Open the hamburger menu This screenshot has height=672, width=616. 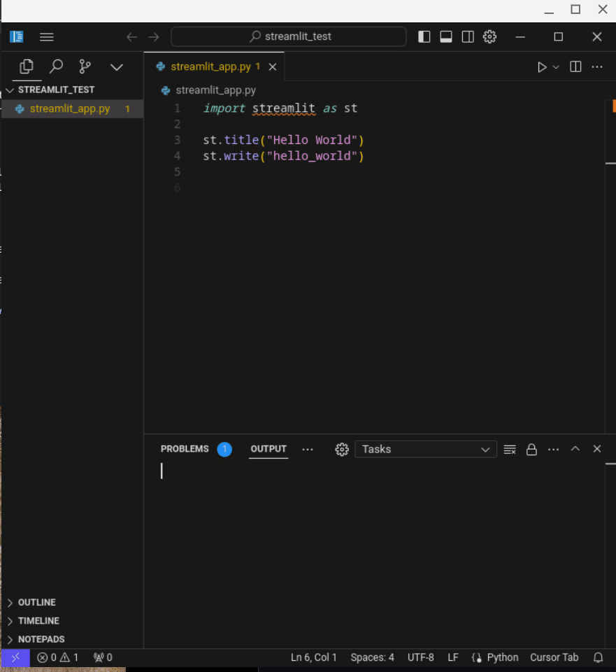point(47,36)
